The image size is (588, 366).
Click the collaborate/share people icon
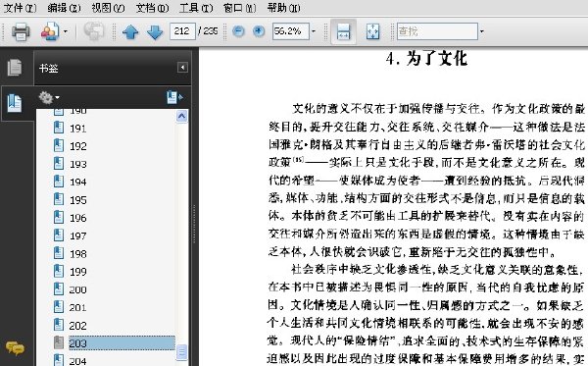[x=50, y=31]
